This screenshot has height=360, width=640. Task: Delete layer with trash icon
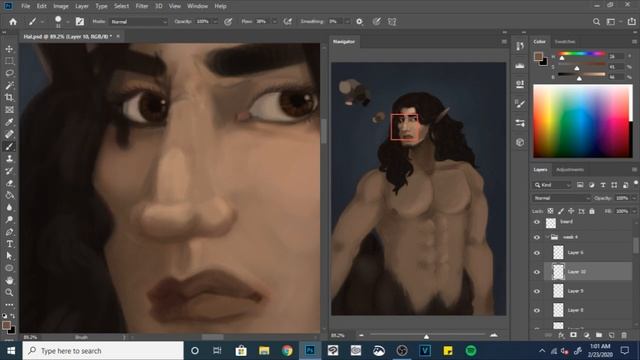pyautogui.click(x=624, y=335)
